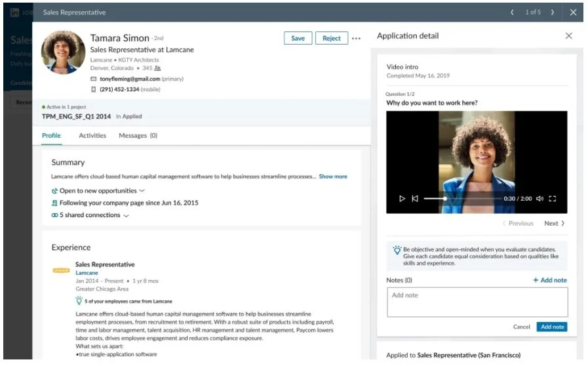The width and height of the screenshot is (588, 366).
Task: Click 'Why do you want to work here?' question
Action: click(432, 103)
